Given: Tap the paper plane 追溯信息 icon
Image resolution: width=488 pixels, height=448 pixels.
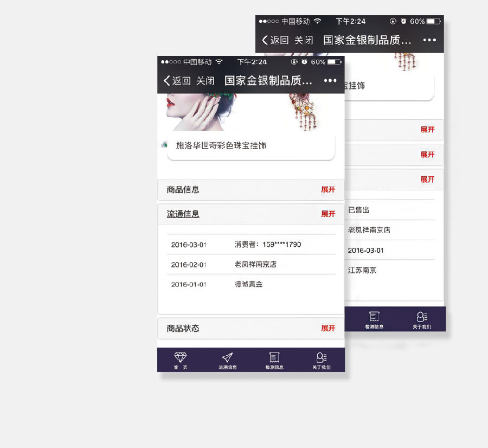Looking at the screenshot, I should tap(227, 358).
